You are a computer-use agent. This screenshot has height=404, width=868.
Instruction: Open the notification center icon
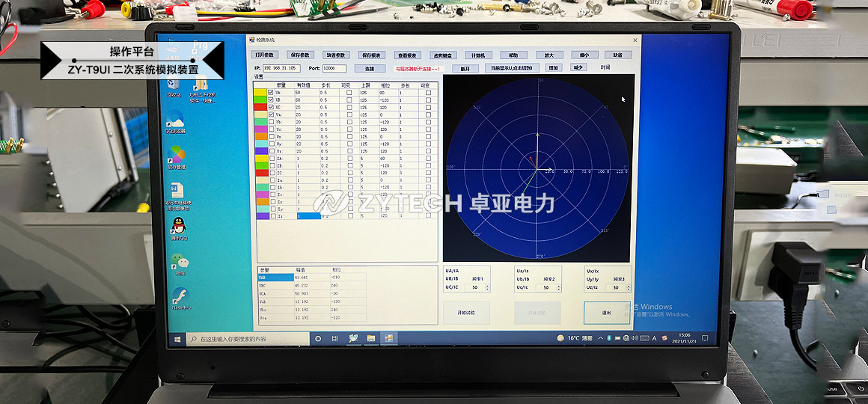(705, 338)
